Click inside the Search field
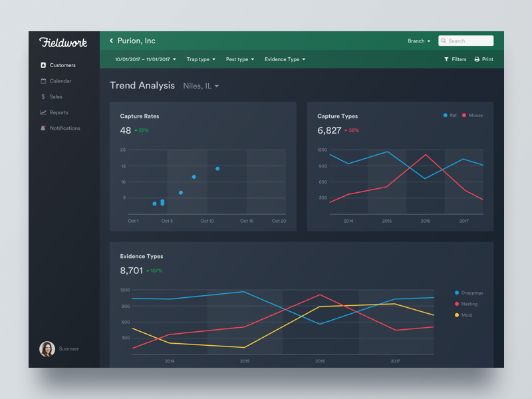This screenshot has width=532, height=399. pyautogui.click(x=465, y=41)
